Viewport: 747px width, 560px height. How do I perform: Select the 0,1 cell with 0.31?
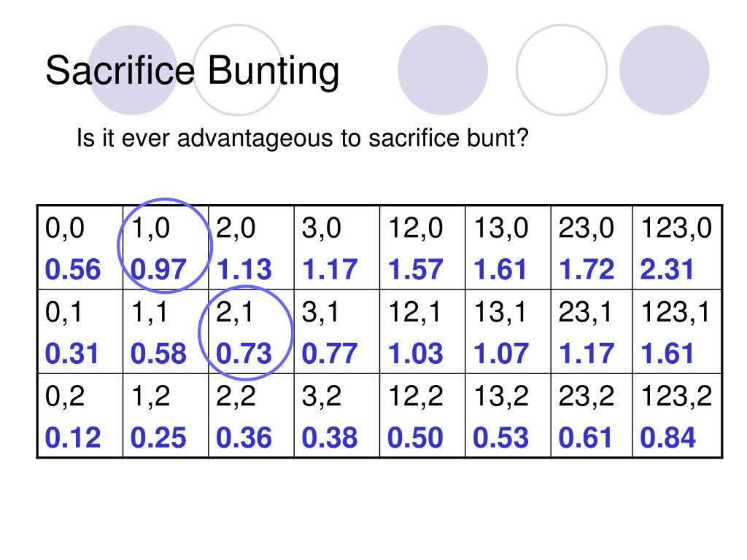tap(80, 332)
